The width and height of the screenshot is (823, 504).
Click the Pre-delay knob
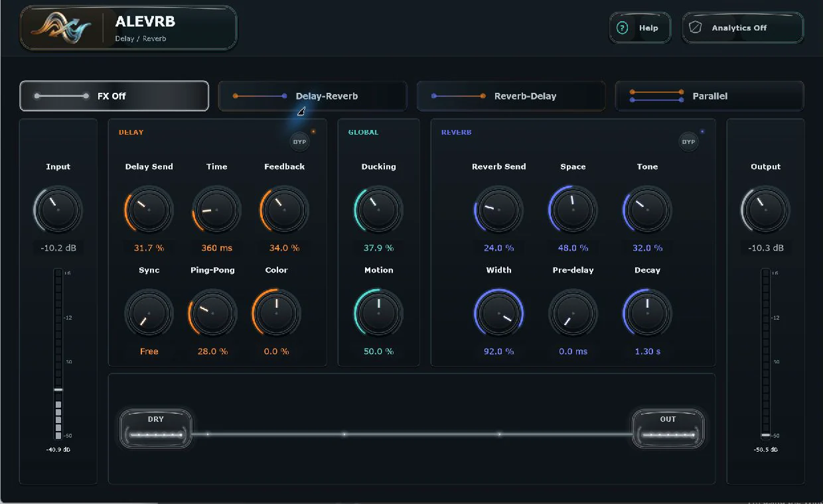(573, 313)
